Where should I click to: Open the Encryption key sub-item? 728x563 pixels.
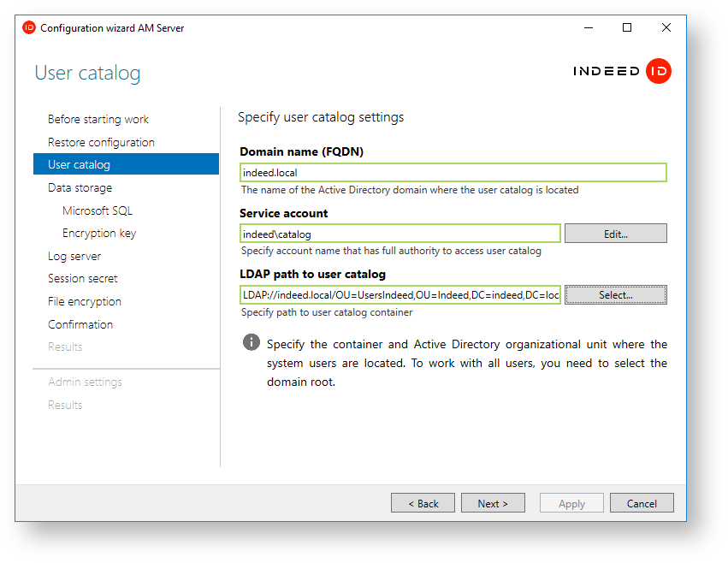click(x=99, y=233)
